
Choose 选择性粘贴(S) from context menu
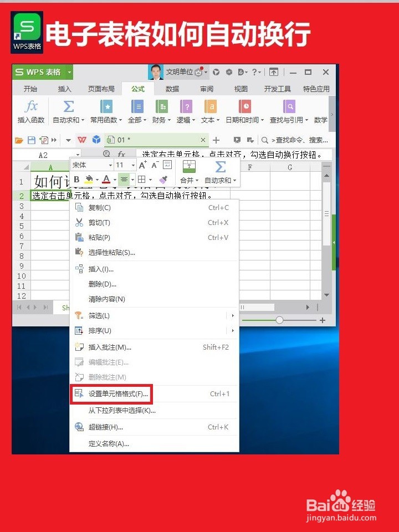[155, 253]
